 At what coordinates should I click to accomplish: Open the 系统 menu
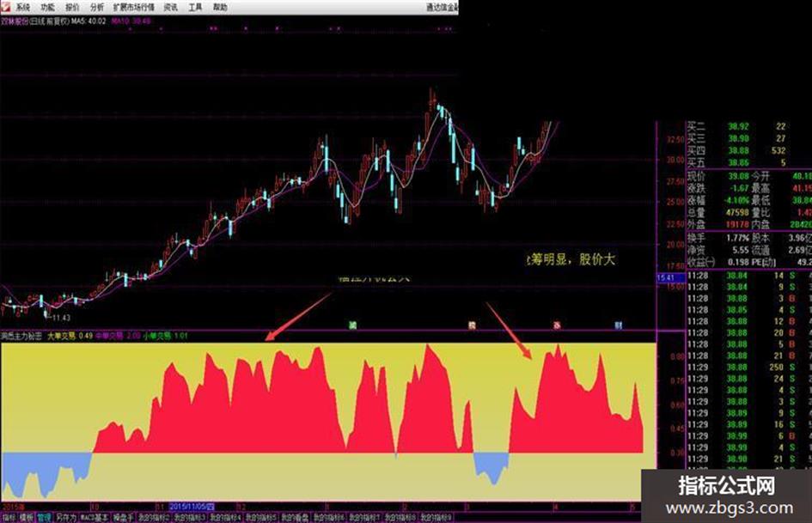click(x=23, y=7)
